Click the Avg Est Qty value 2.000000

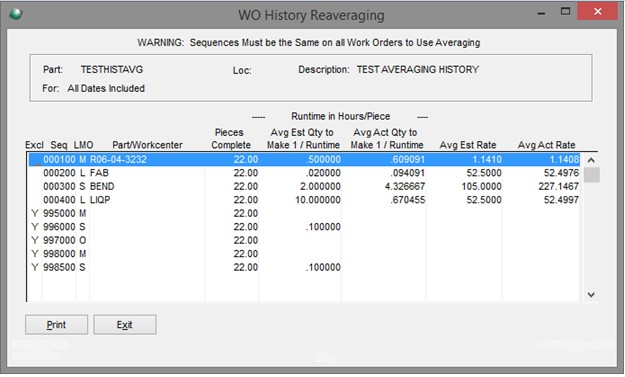pos(320,187)
